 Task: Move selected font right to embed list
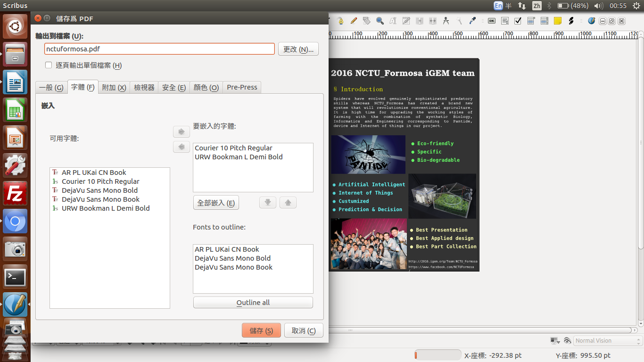pos(182,132)
